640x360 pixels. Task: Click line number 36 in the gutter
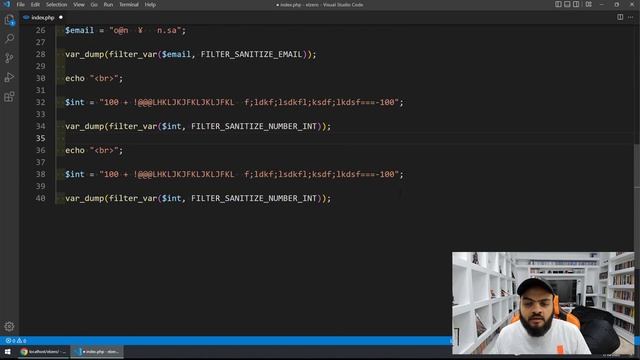pos(40,150)
